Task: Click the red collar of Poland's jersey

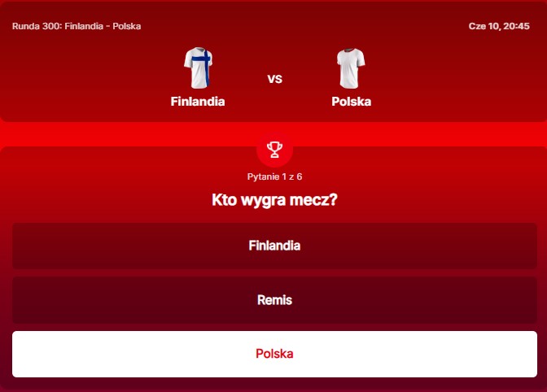Action: point(351,51)
